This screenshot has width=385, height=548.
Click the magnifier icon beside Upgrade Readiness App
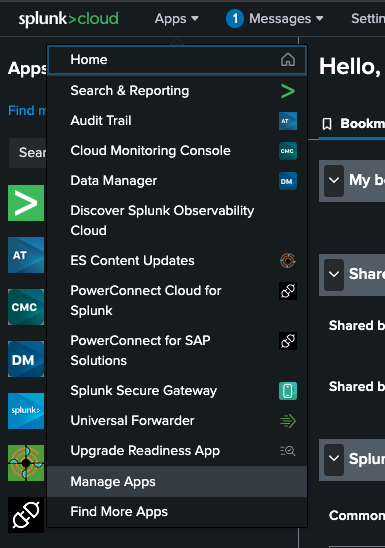click(288, 451)
